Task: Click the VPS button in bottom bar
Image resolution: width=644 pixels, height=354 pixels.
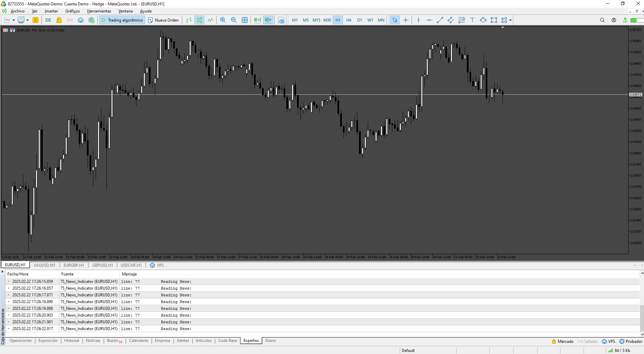Action: coord(609,342)
